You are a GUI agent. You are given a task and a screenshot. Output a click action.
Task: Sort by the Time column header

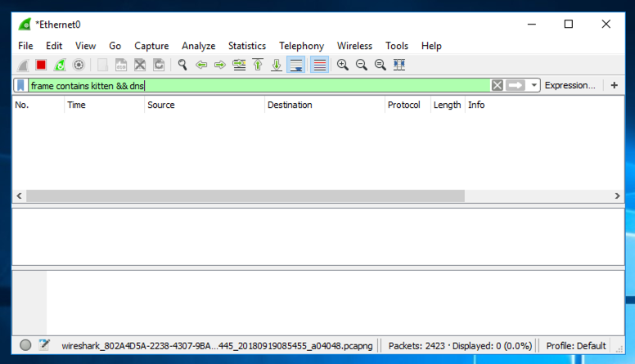click(104, 105)
